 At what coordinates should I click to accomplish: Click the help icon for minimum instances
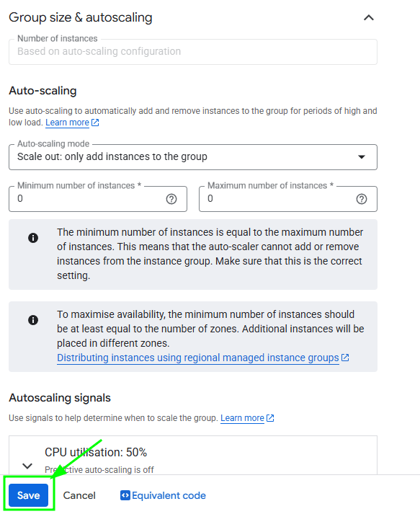(x=171, y=199)
